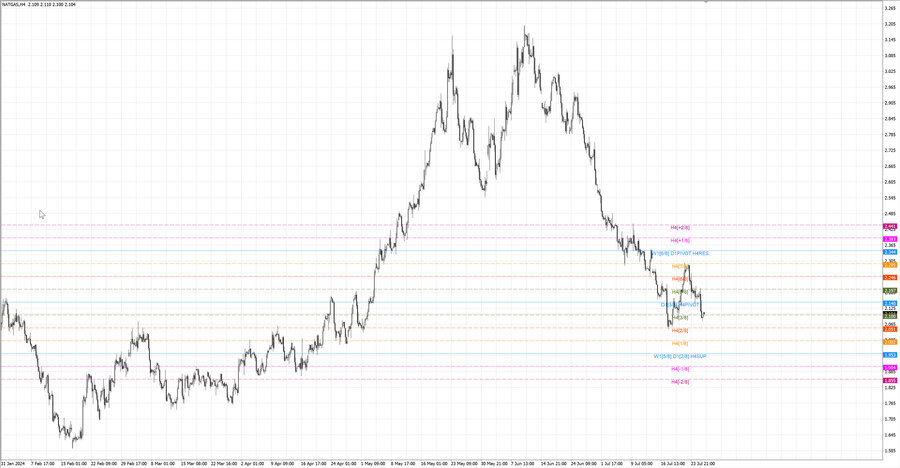Click the 24 Jun 09:00 time label
This screenshot has width=900, height=468.
584,463
